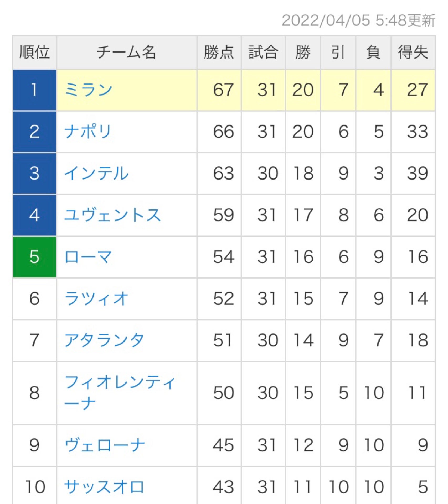Viewport: 448px width, 504px height.
Task: Open the アタランタ team link
Action: pyautogui.click(x=104, y=340)
